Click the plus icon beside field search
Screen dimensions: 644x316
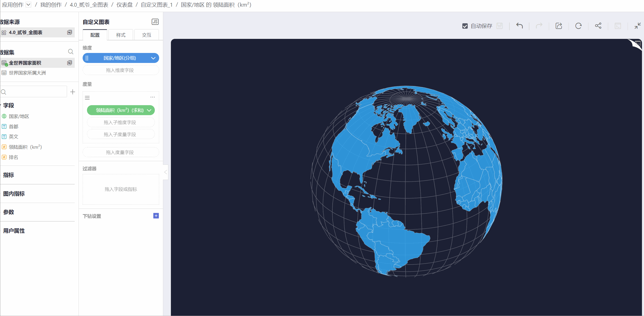[x=73, y=92]
